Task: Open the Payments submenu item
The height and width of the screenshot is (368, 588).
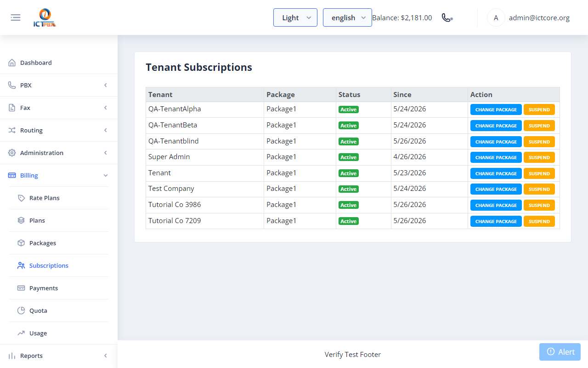Action: (59, 288)
